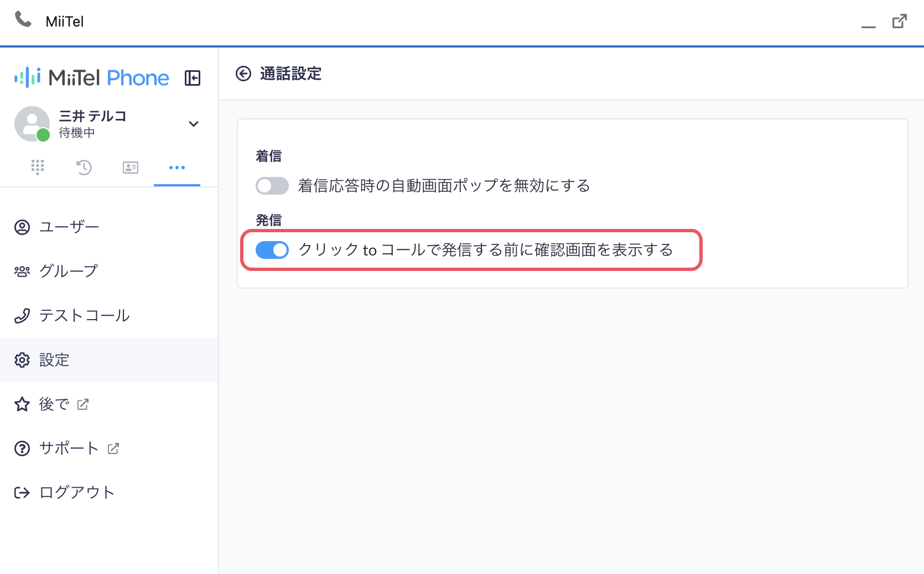Click the 通話設定 page title
Image resolution: width=924 pixels, height=574 pixels.
coord(291,74)
